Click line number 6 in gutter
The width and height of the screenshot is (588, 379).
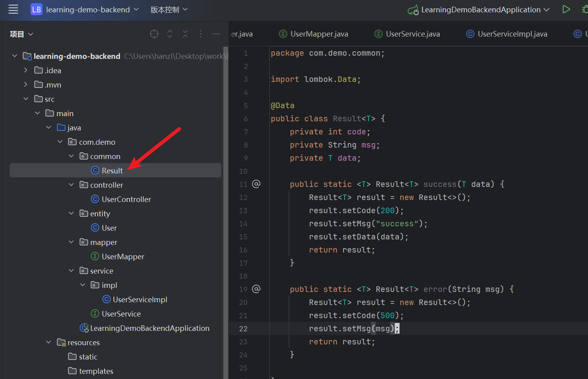(246, 119)
